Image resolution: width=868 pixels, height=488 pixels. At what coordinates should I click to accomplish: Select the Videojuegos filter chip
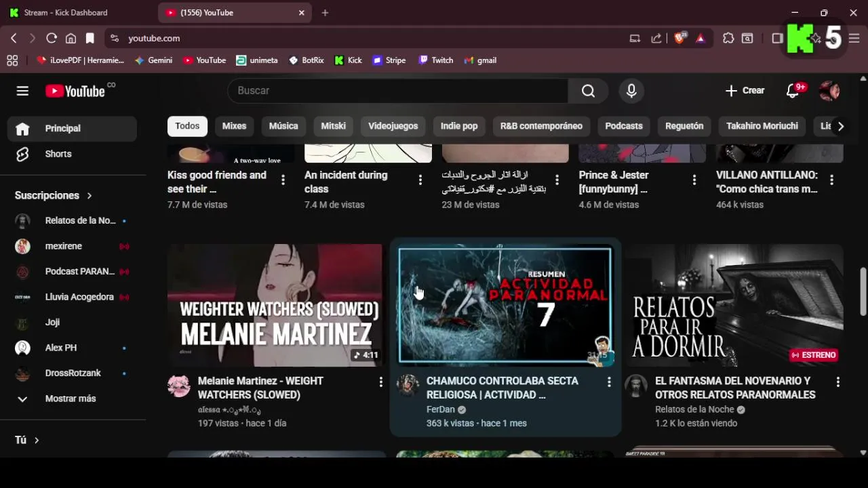point(393,126)
